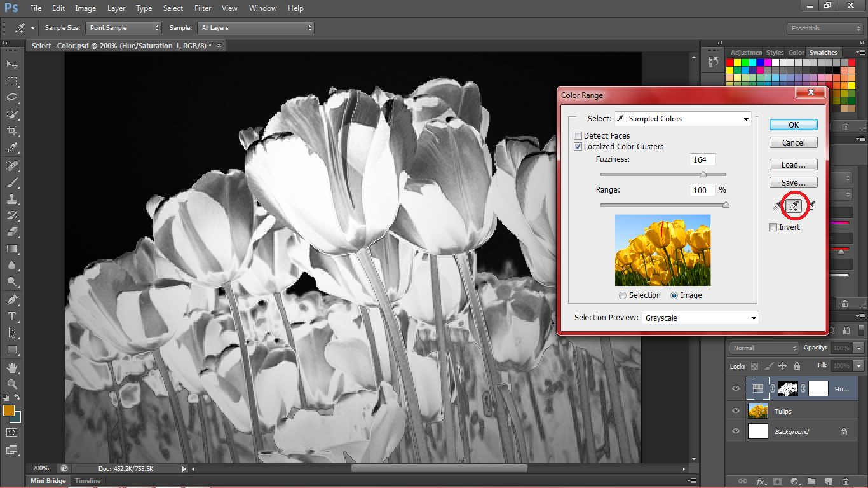
Task: Open the Sample Size dropdown
Action: point(124,28)
